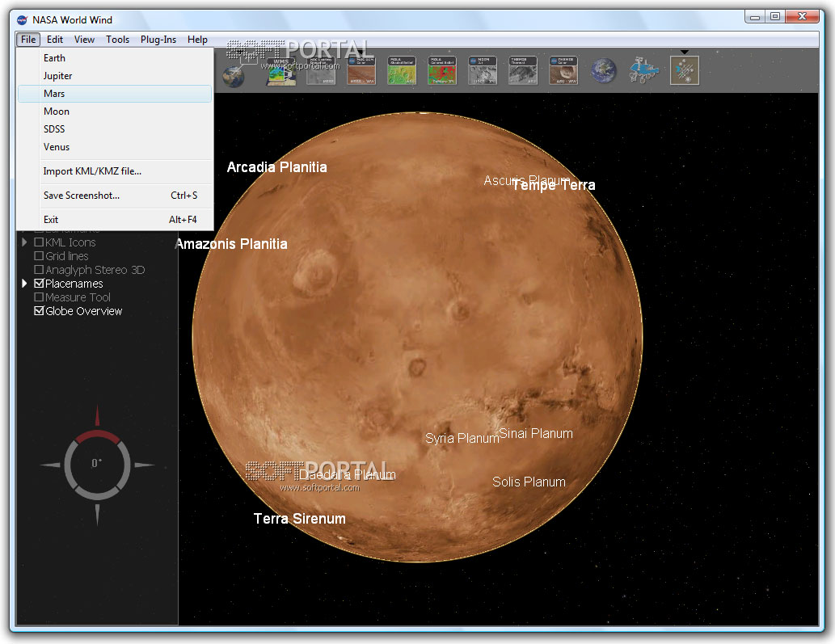Select the MOLA Shaded Relief layer icon

coord(402,71)
